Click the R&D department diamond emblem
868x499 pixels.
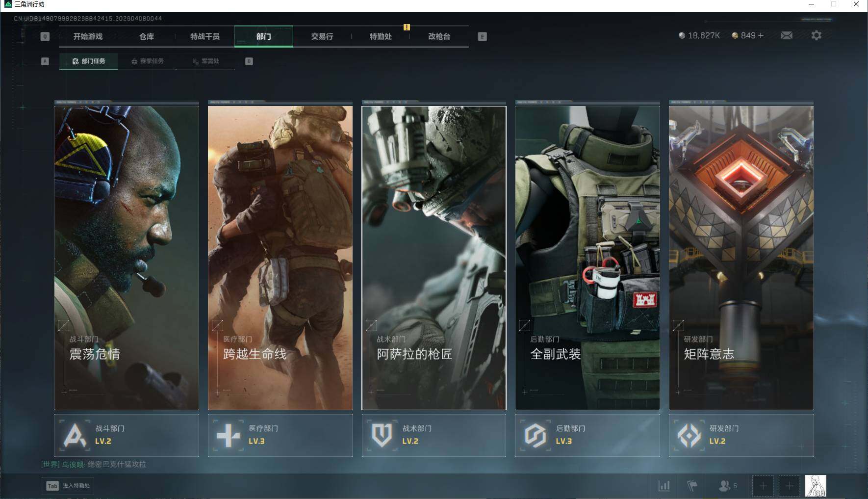click(689, 435)
